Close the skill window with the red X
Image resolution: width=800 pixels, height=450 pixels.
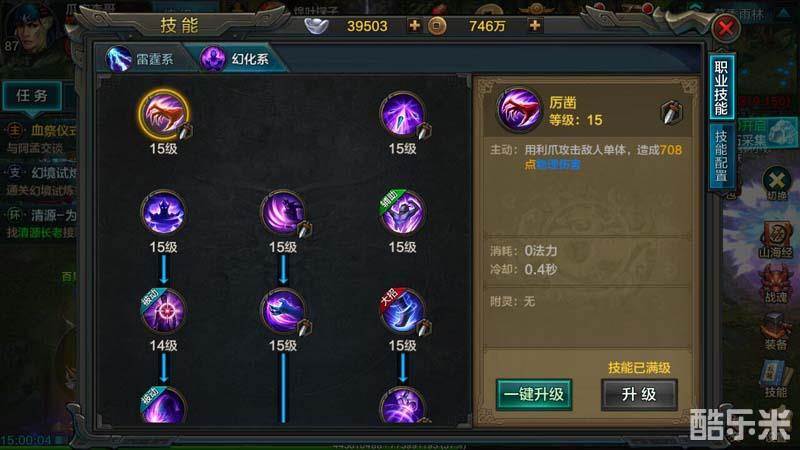coord(726,28)
